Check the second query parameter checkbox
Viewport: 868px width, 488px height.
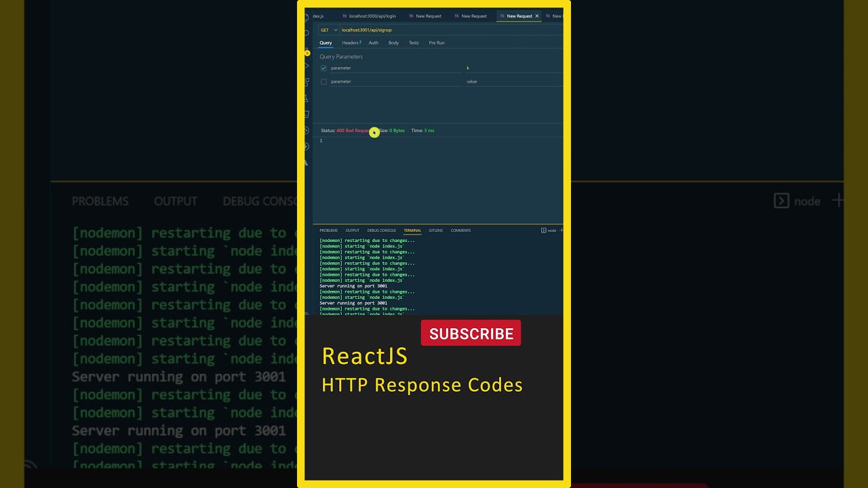(323, 81)
